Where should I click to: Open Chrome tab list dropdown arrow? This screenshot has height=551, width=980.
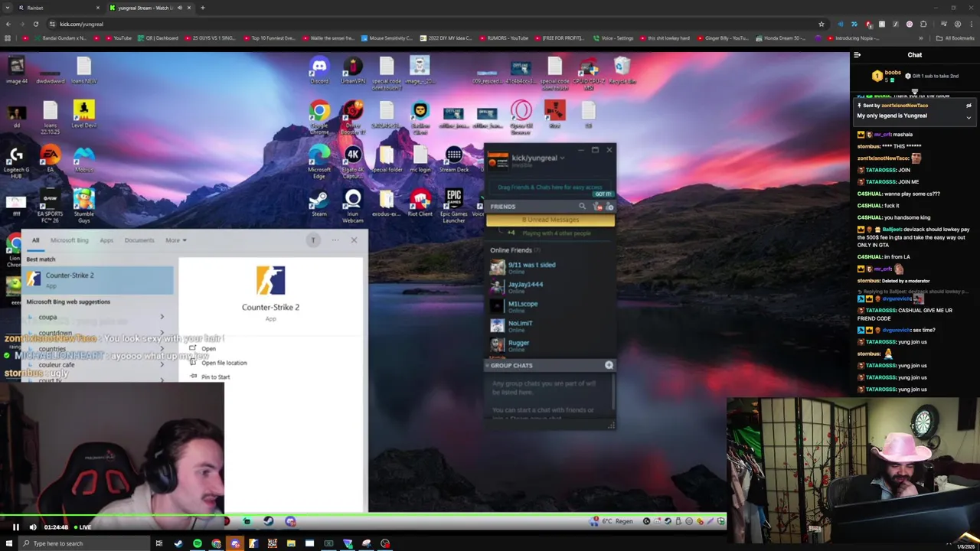pos(7,8)
